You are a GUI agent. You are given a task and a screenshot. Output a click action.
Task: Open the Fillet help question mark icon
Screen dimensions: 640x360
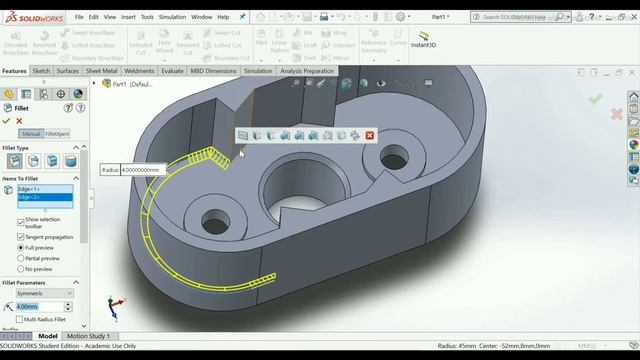click(x=81, y=108)
